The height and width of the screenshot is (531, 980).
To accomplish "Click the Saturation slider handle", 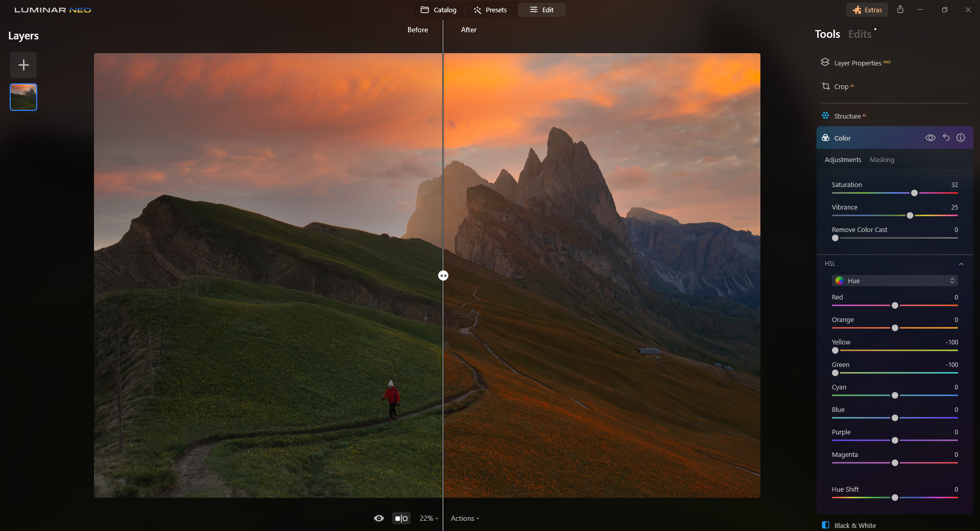I will (914, 193).
